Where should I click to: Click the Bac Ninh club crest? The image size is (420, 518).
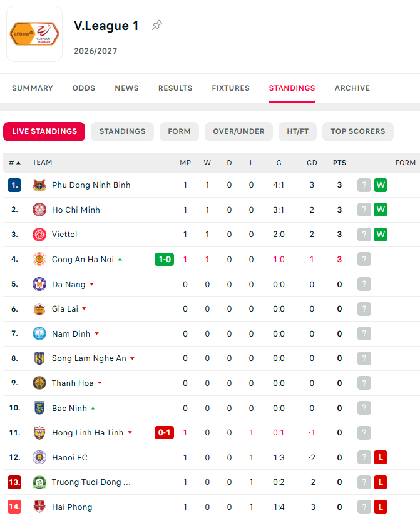[39, 408]
